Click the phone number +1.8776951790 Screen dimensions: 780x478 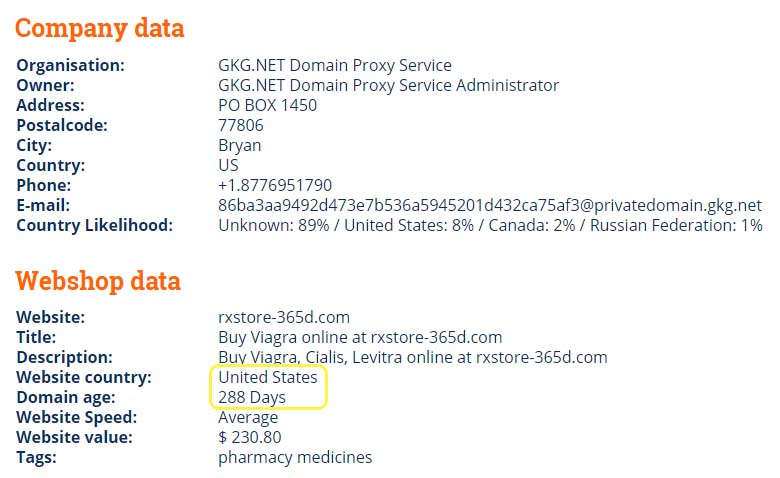(x=275, y=186)
